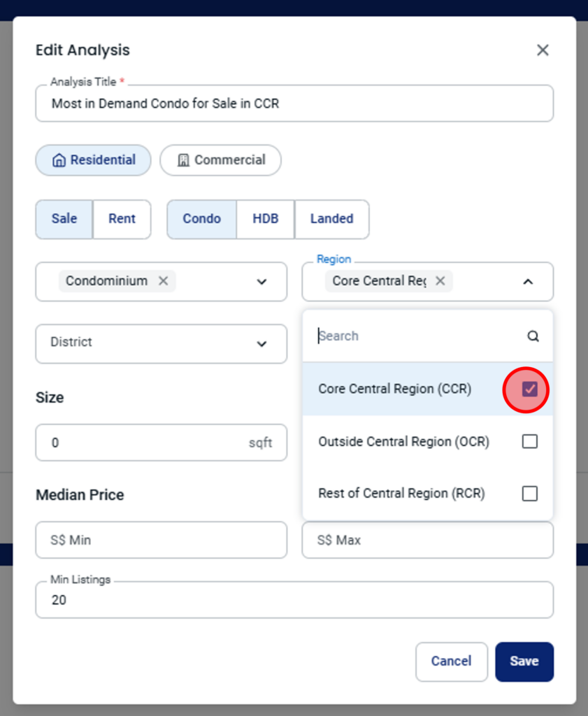Screen dimensions: 588x716
Task: Click the Cancel button
Action: (x=452, y=661)
